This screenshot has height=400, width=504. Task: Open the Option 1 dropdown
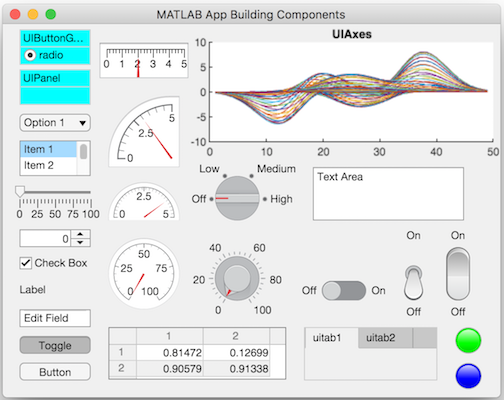(55, 123)
